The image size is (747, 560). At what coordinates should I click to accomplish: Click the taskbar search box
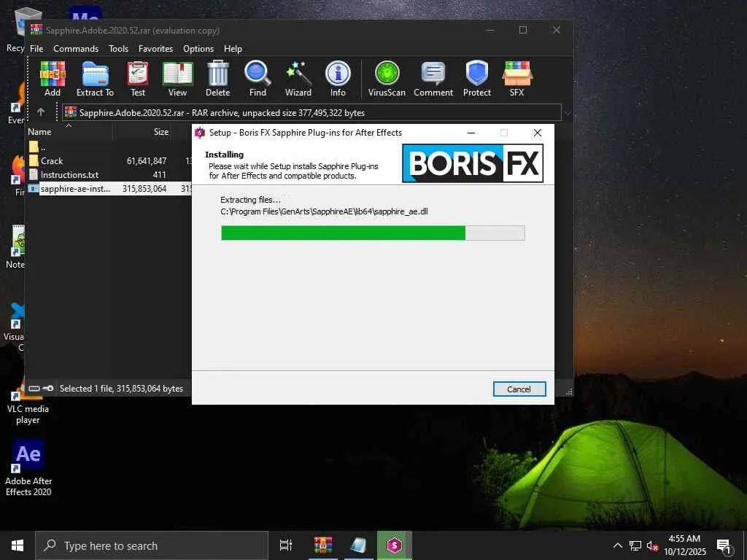tap(152, 545)
